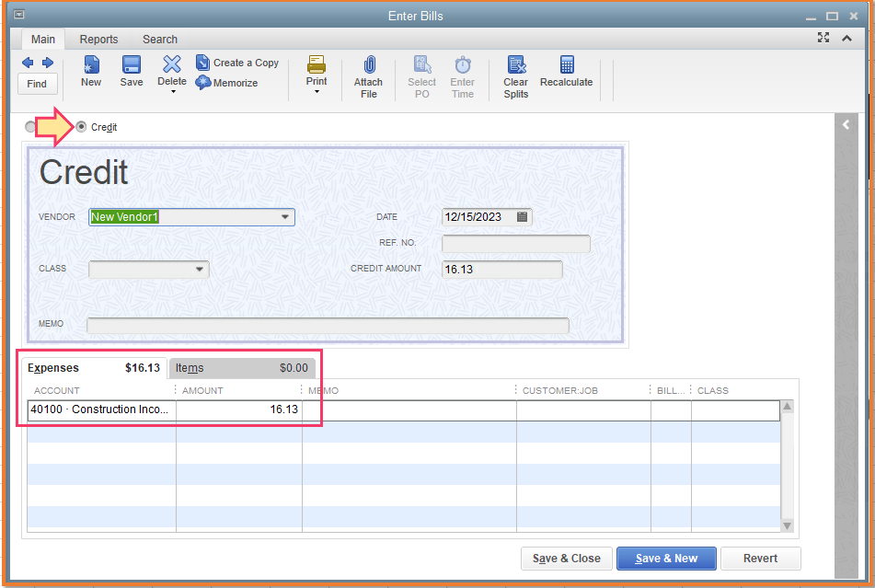Click the Delete X icon
Viewport: 875px width, 588px height.
pyautogui.click(x=172, y=64)
